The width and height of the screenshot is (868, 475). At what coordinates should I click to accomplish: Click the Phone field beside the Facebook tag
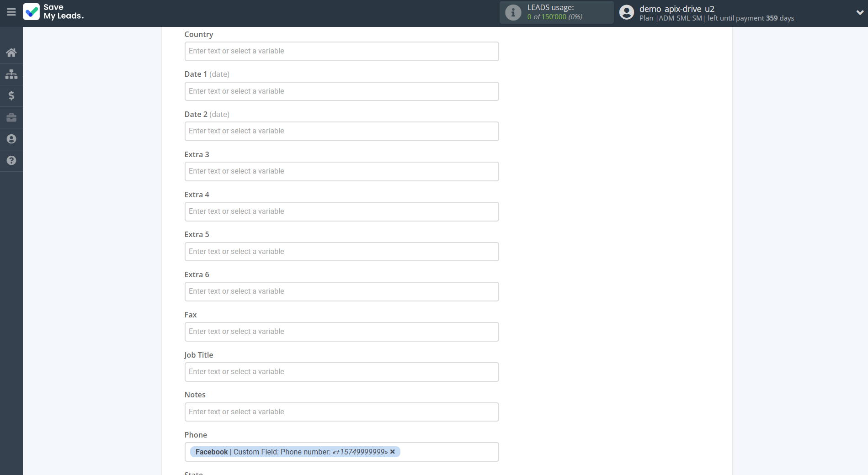click(448, 452)
